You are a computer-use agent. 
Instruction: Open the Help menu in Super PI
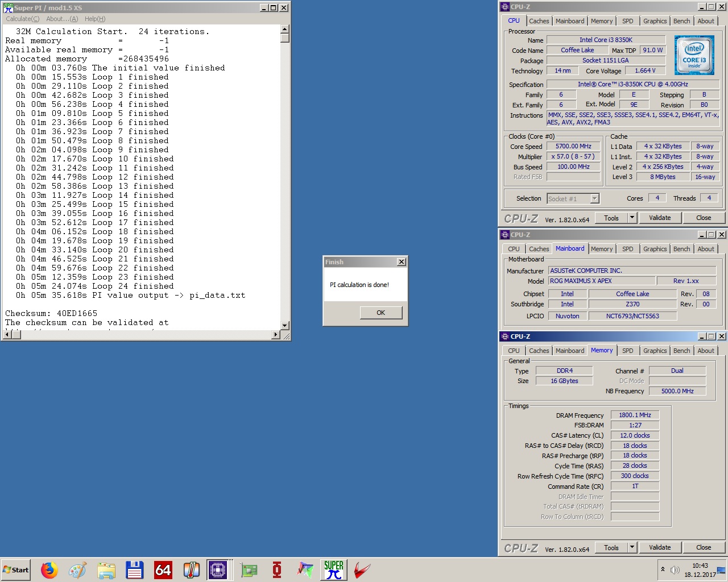pyautogui.click(x=95, y=19)
